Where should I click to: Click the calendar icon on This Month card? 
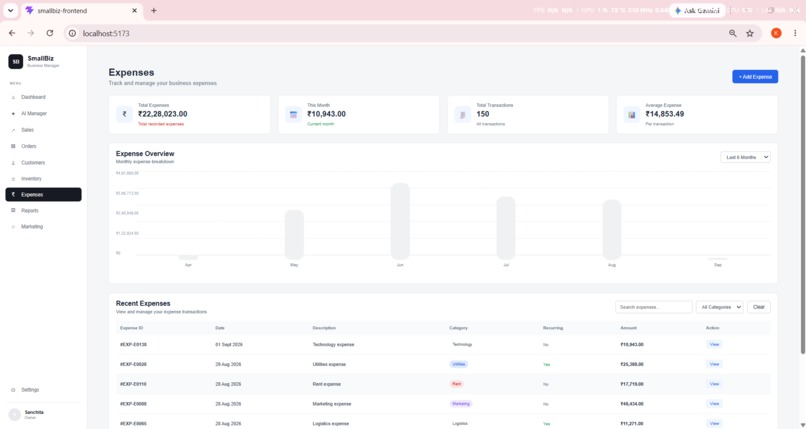[294, 115]
